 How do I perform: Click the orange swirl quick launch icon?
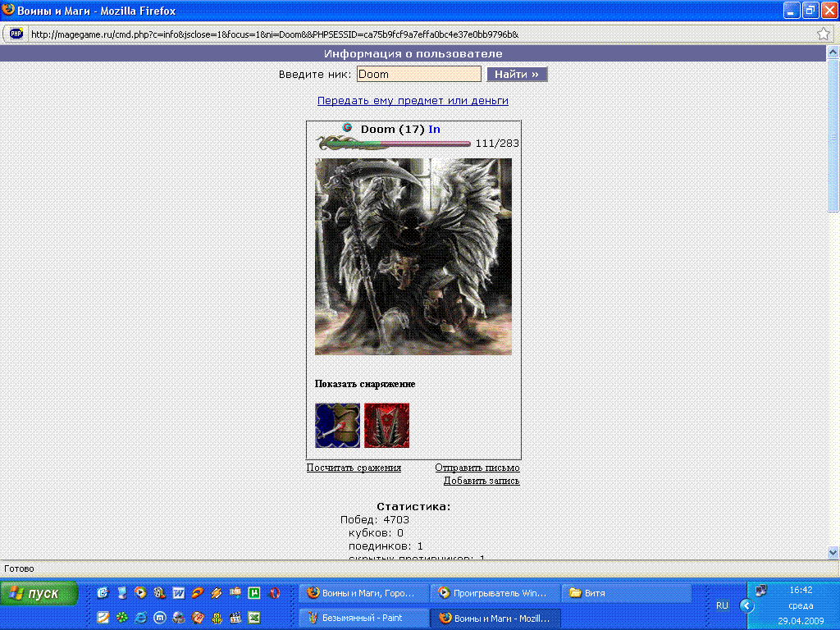tap(198, 592)
